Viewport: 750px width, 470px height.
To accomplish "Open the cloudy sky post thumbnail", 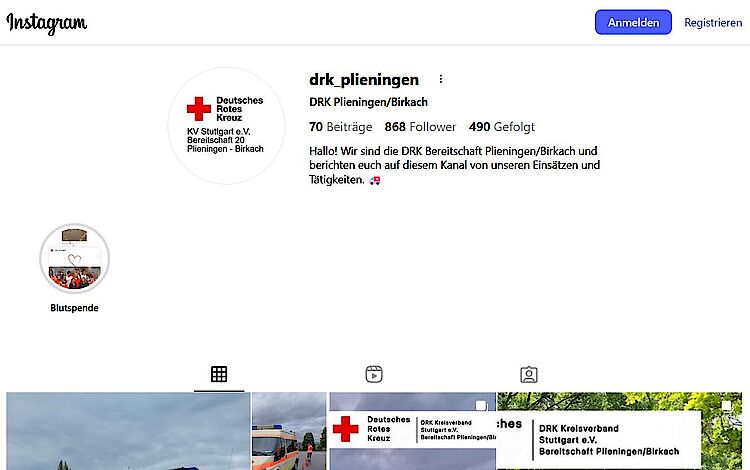I will pos(128,431).
